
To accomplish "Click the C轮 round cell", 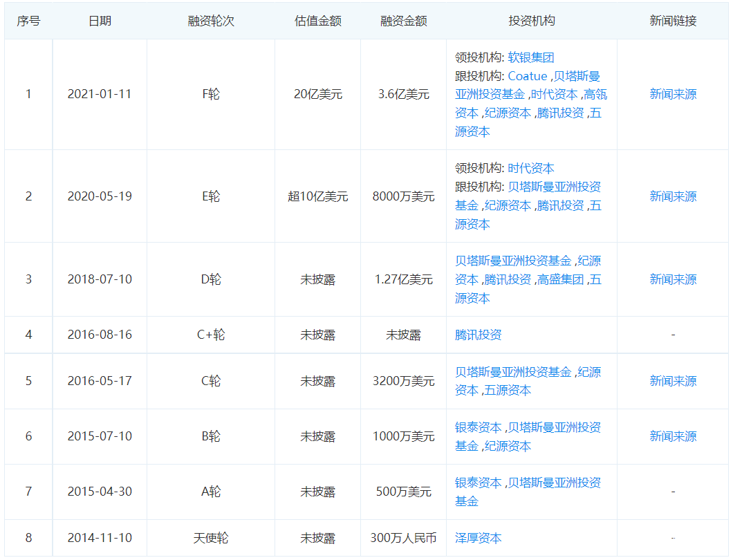I will [211, 381].
